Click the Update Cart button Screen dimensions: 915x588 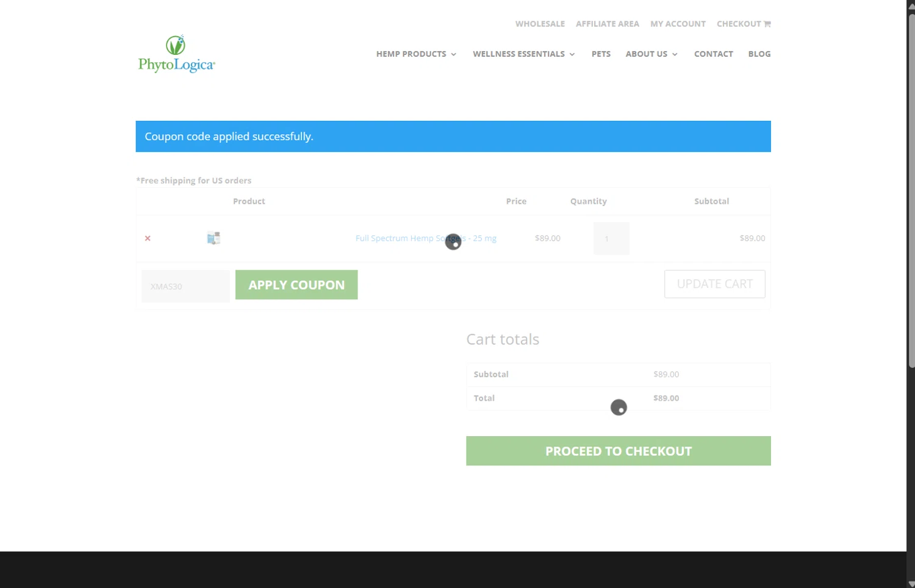point(714,284)
